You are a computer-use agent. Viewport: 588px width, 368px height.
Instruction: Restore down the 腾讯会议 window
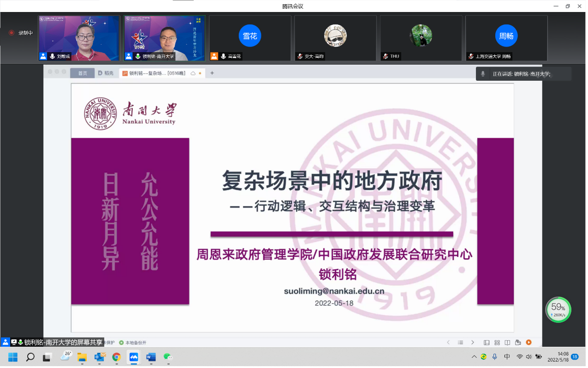(568, 6)
